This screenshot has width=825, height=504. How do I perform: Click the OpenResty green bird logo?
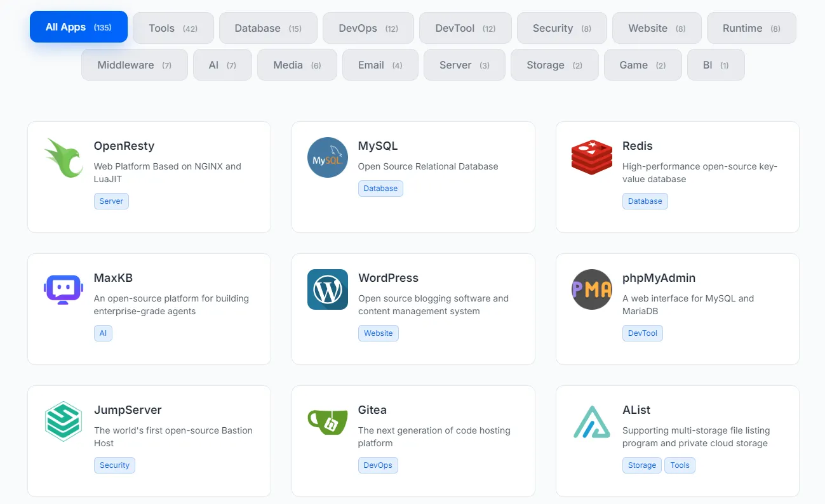tap(64, 157)
